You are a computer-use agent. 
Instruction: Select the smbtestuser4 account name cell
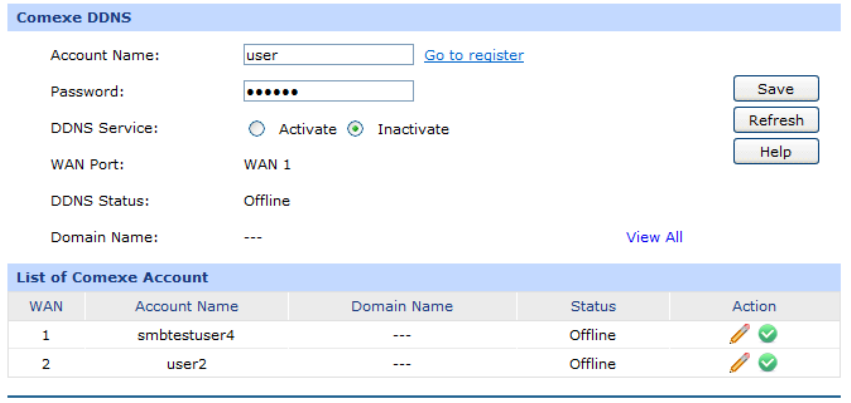pos(187,335)
